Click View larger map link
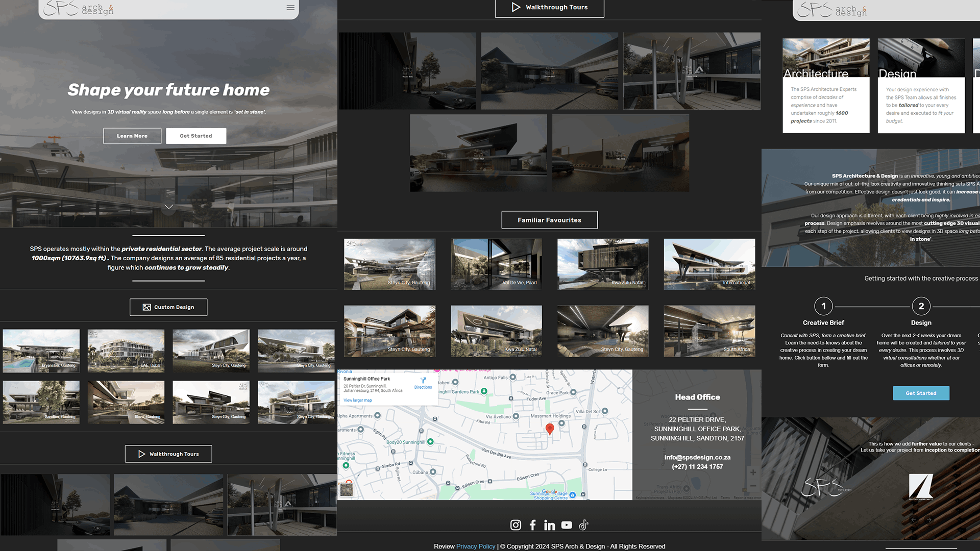 pyautogui.click(x=357, y=400)
